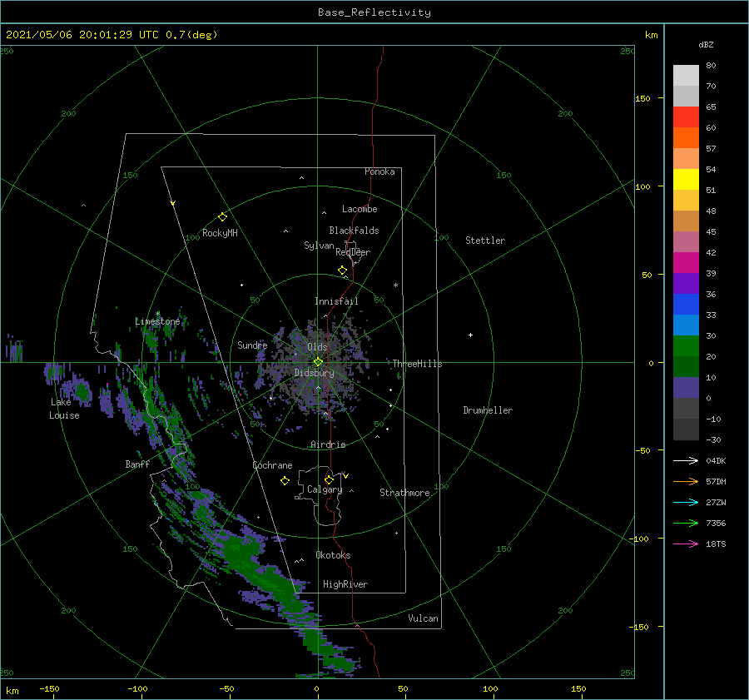This screenshot has width=749, height=700.
Task: Click the Okotoks label
Action: click(x=333, y=555)
